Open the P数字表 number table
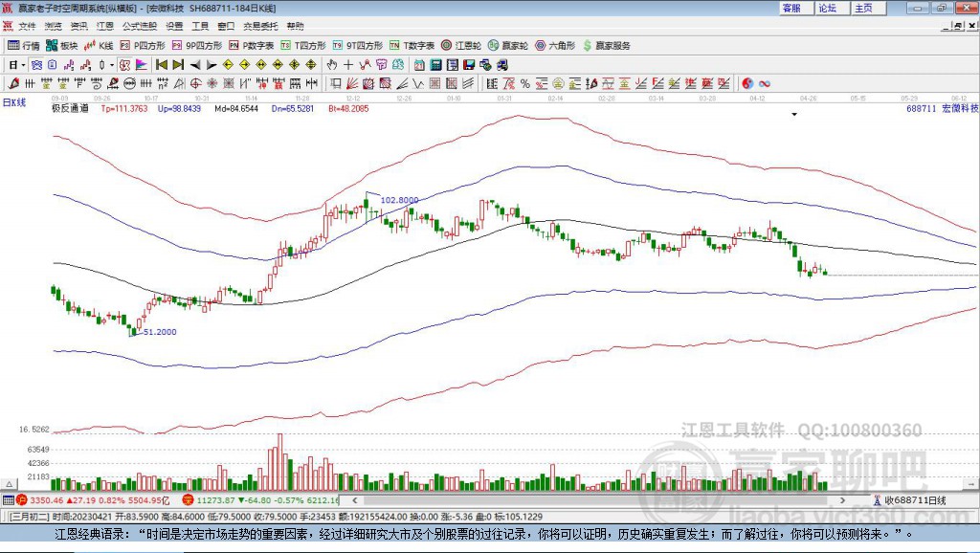The image size is (980, 553). [252, 46]
